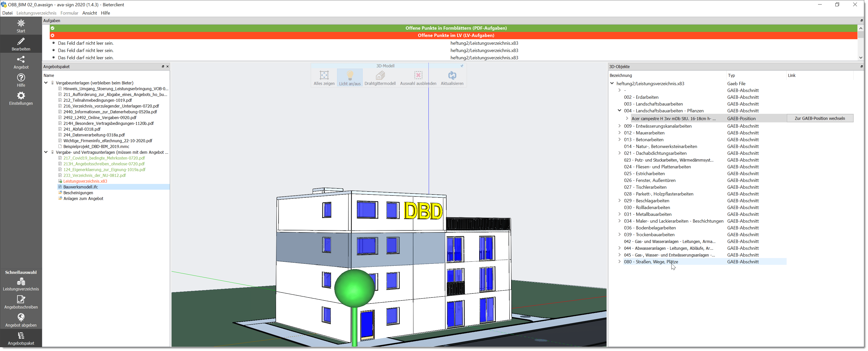Click first 'Das Feld darf nicht leer sein' task
This screenshot has width=868, height=351.
coord(86,43)
